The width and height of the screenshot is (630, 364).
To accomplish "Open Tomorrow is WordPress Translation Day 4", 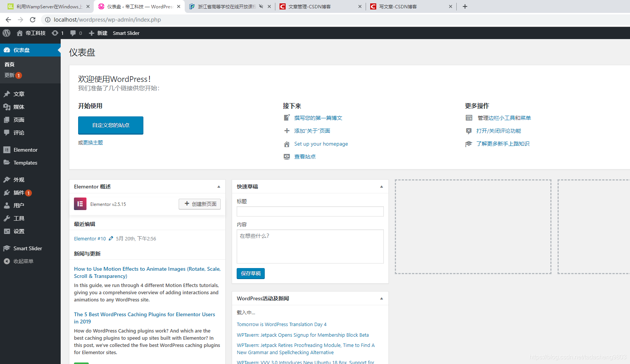I will [x=281, y=325].
